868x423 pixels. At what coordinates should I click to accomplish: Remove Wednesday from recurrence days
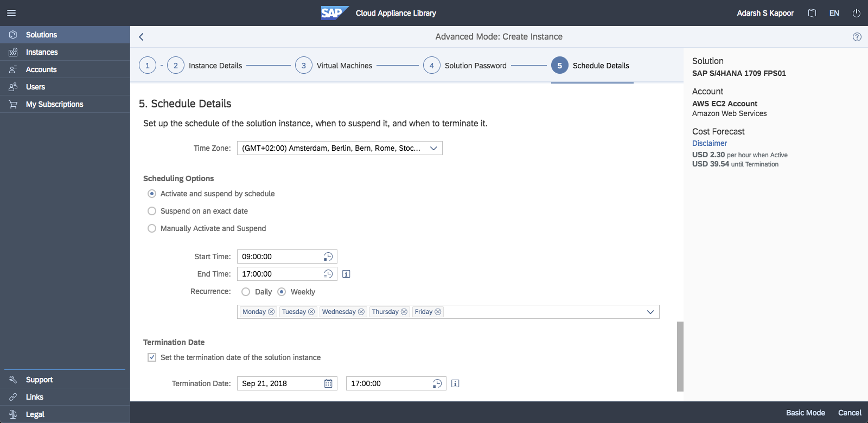361,312
